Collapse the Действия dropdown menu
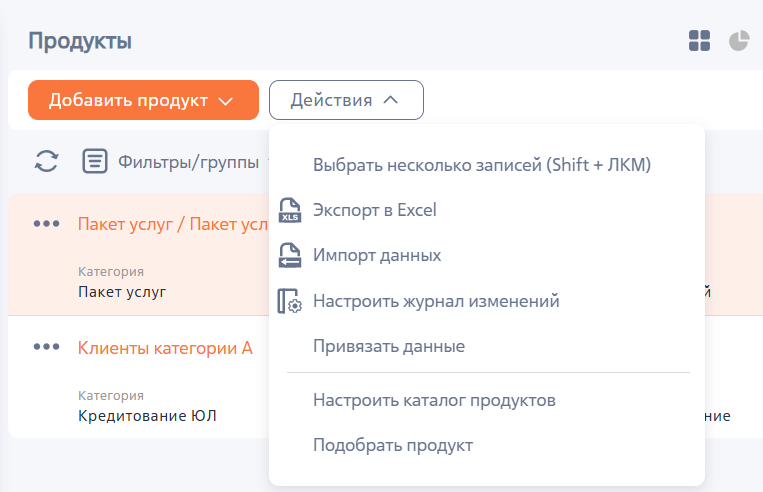Screen dimensions: 763x492 346,100
